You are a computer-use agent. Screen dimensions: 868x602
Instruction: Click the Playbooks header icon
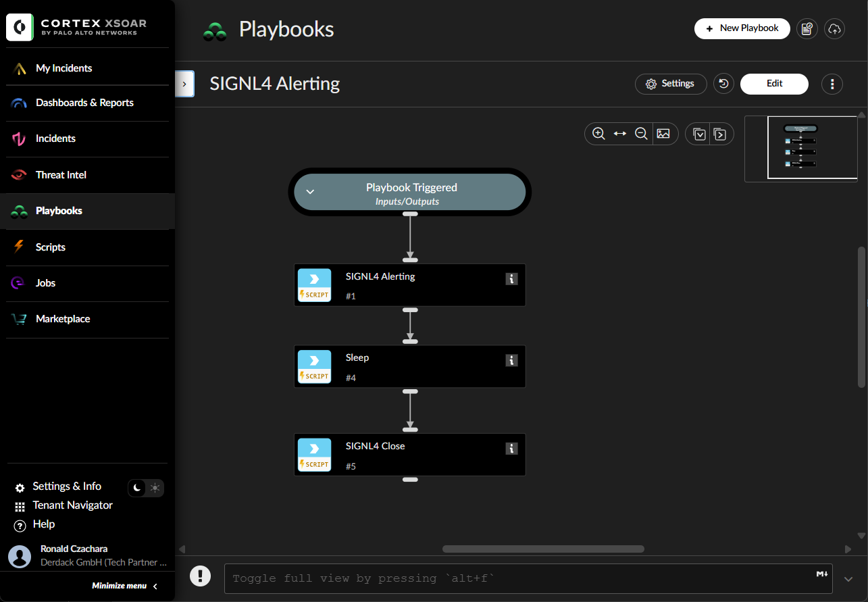tap(215, 31)
